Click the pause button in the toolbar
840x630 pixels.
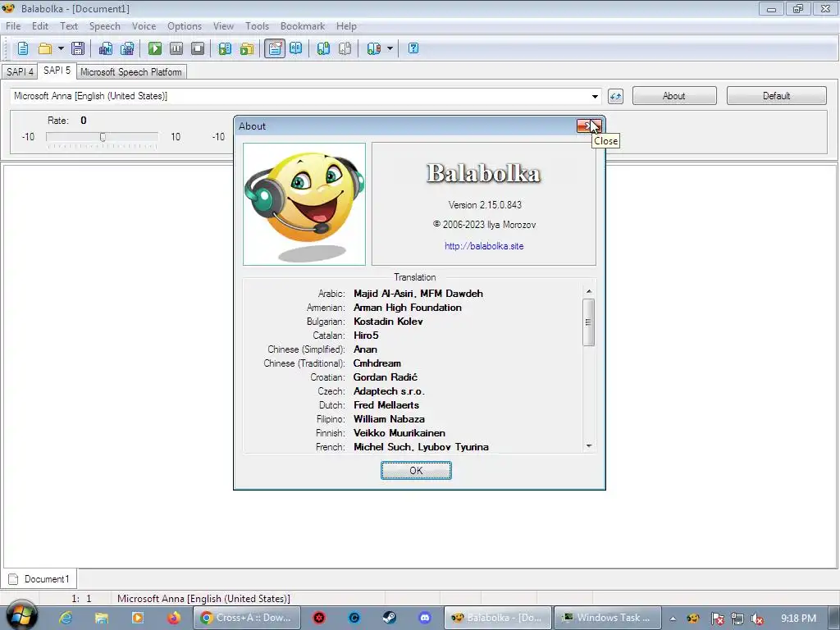tap(176, 48)
